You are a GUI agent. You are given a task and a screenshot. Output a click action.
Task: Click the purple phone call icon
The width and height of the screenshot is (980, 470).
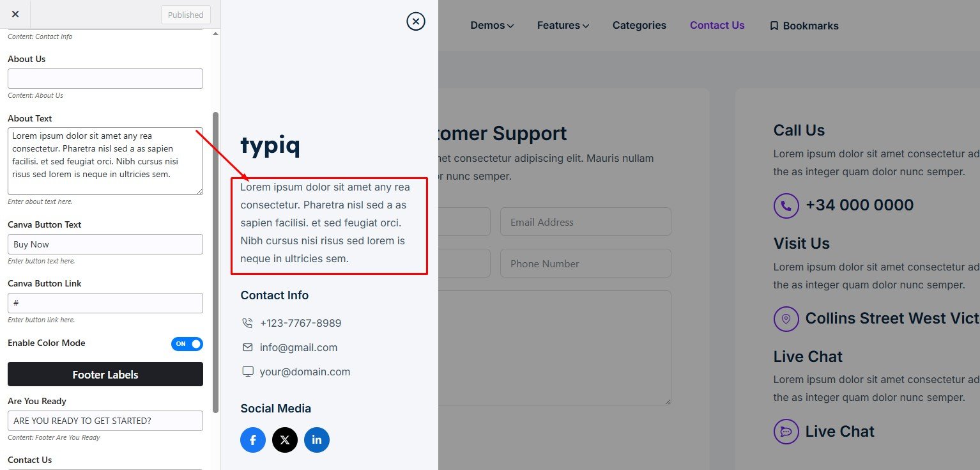click(786, 206)
